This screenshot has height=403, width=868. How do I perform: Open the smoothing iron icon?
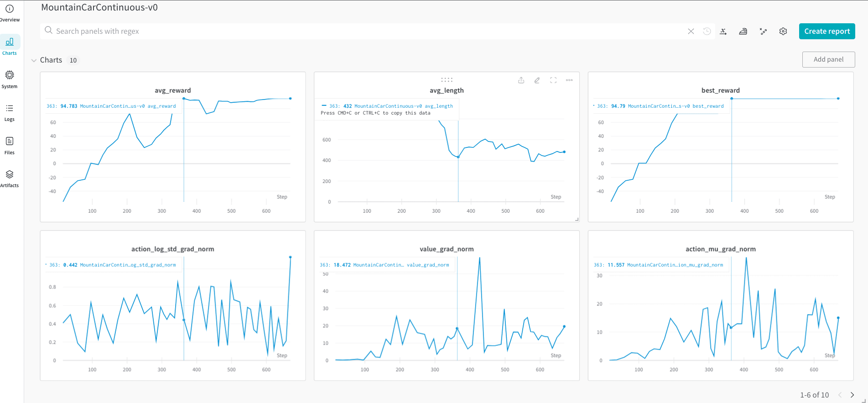pyautogui.click(x=743, y=31)
